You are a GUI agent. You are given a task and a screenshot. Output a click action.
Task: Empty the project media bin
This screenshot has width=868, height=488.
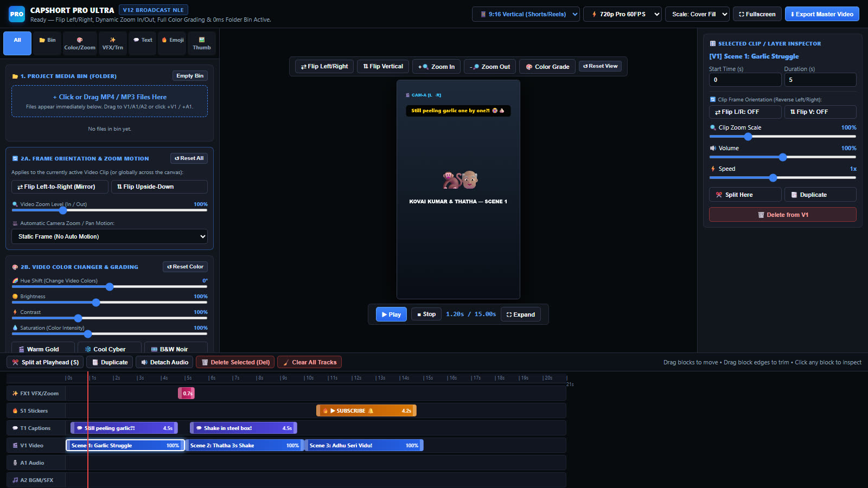click(x=190, y=76)
